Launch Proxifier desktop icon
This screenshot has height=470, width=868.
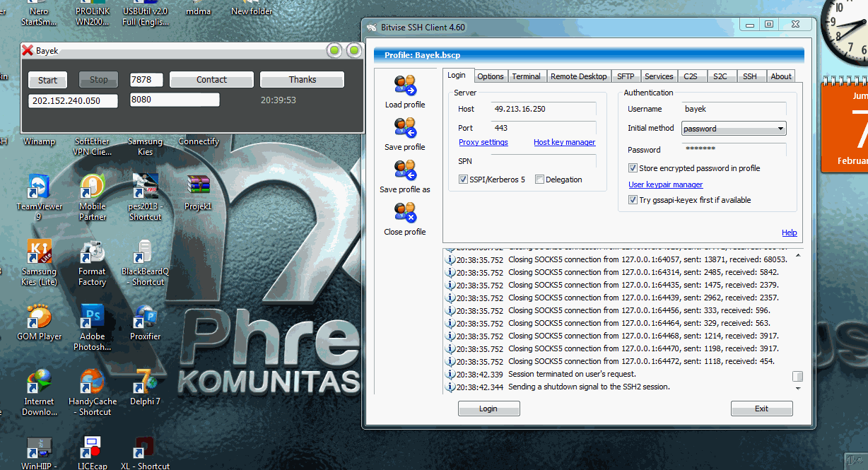point(145,317)
